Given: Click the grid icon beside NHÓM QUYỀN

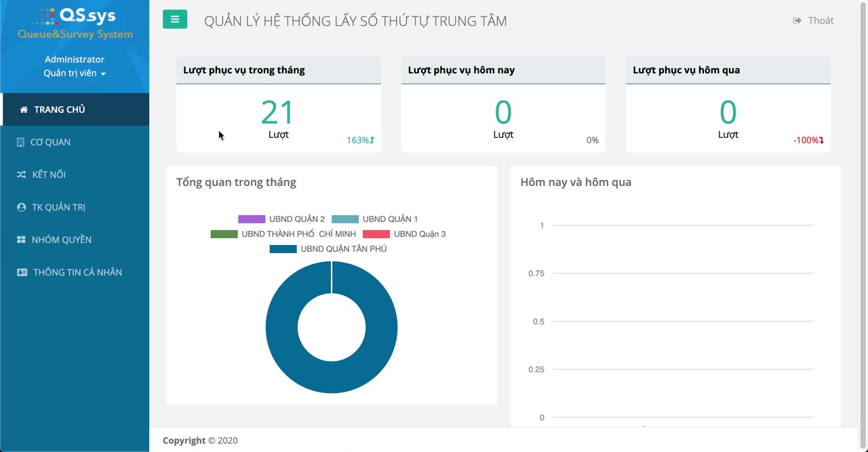Looking at the screenshot, I should tap(21, 240).
